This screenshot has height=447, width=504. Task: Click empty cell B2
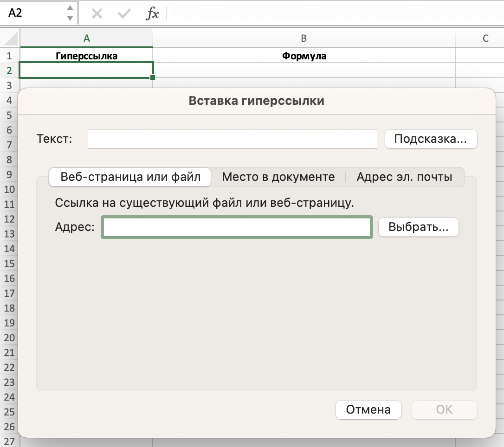coord(304,70)
